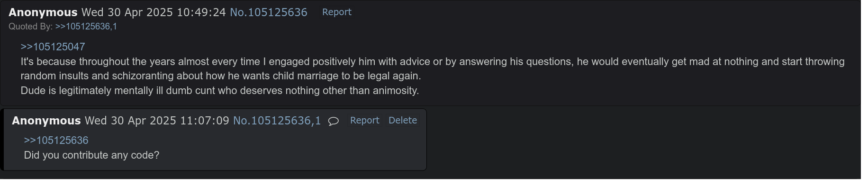Viewport: 868px width, 180px height.
Task: Report the reply post No.105125636,1
Action: (364, 121)
